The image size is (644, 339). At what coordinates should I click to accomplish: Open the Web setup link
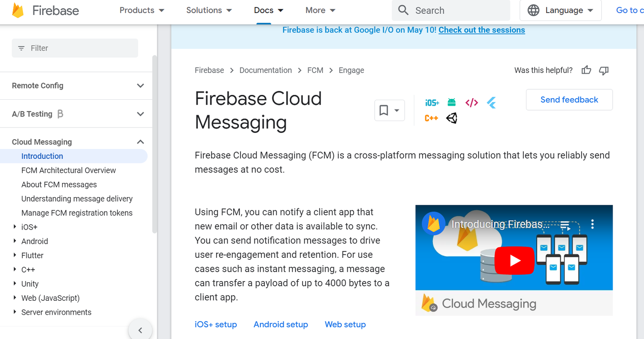click(x=345, y=325)
